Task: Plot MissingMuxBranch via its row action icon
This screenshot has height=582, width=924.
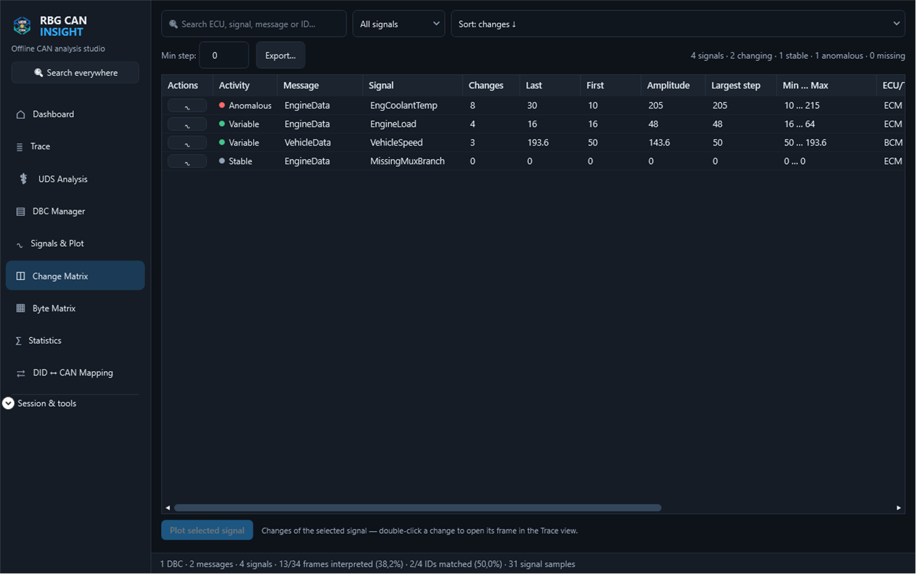Action: pyautogui.click(x=187, y=162)
